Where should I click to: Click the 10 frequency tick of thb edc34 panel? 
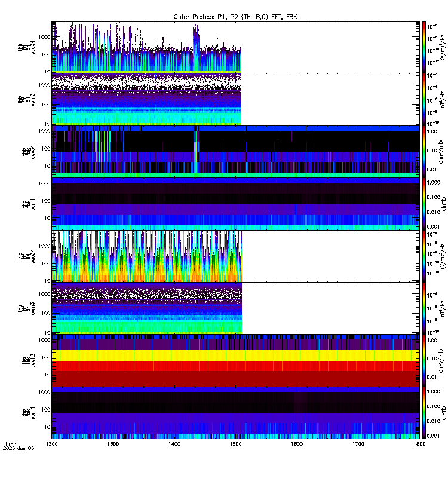click(48, 166)
